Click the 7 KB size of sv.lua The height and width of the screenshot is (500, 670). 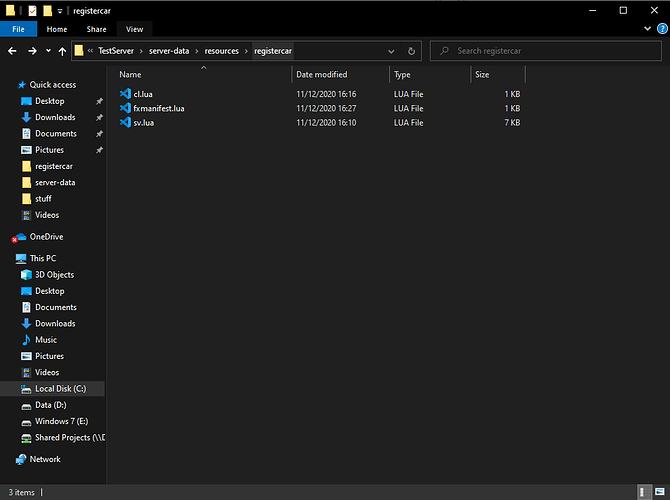(512, 123)
